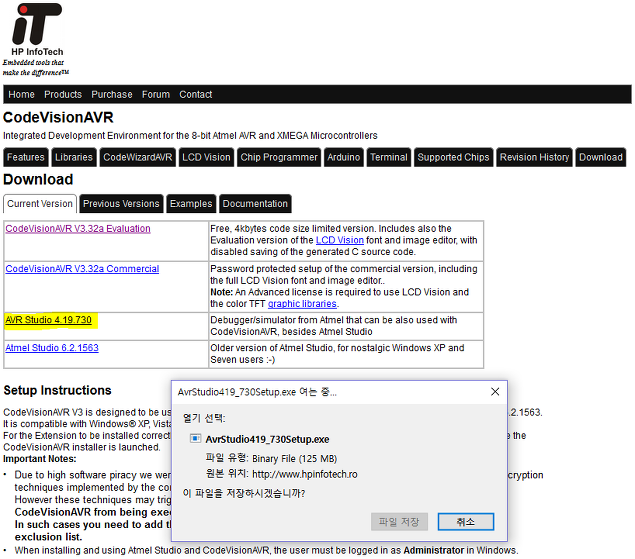635x559 pixels.
Task: Click the Setup Instructions heading
Action: click(x=58, y=390)
